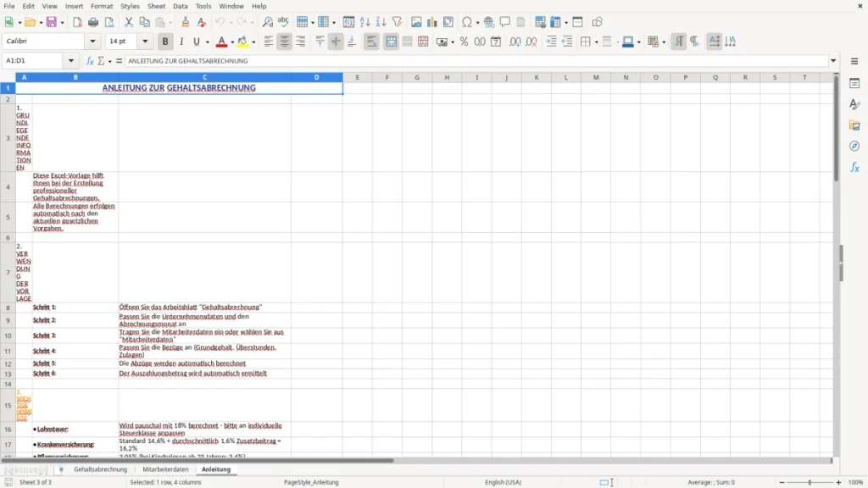
Task: Toggle vertical center alignment
Action: 336,42
